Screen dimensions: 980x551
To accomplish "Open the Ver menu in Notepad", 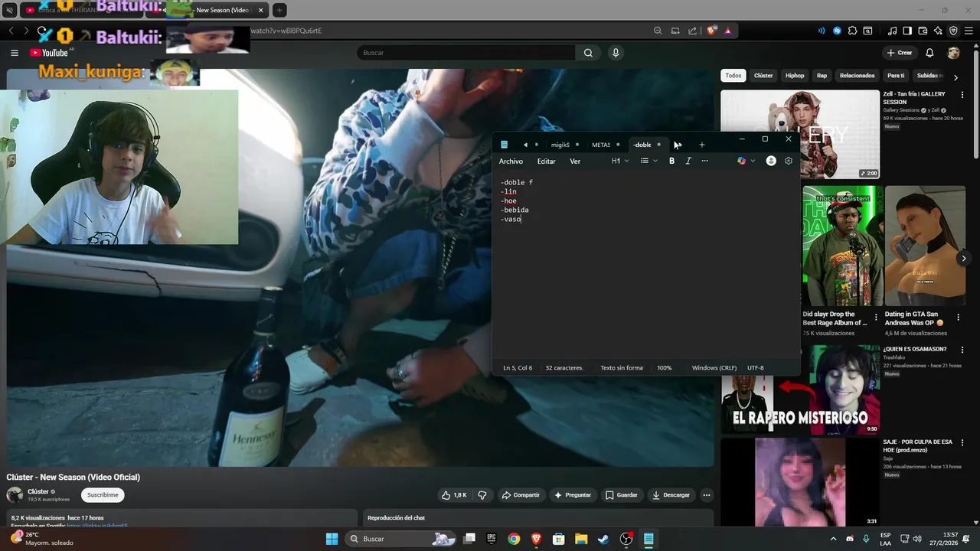I will [575, 161].
